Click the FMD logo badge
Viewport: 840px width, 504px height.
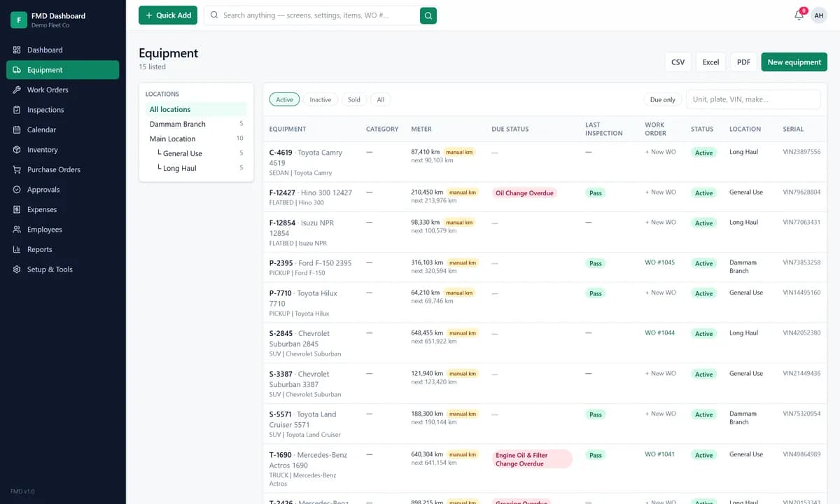tap(19, 20)
